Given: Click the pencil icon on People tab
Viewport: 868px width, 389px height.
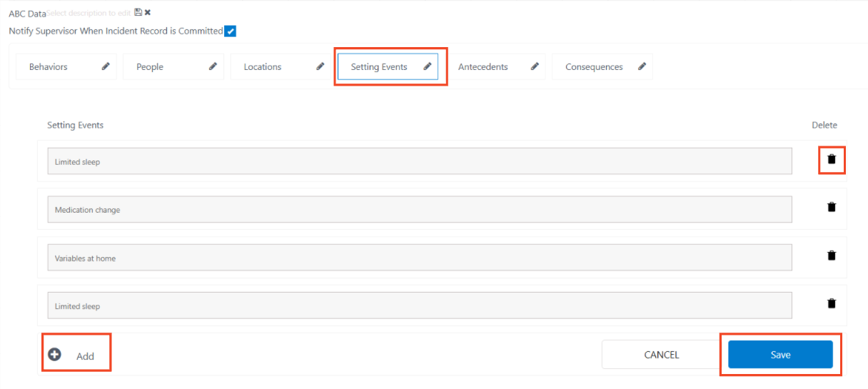Looking at the screenshot, I should point(213,66).
